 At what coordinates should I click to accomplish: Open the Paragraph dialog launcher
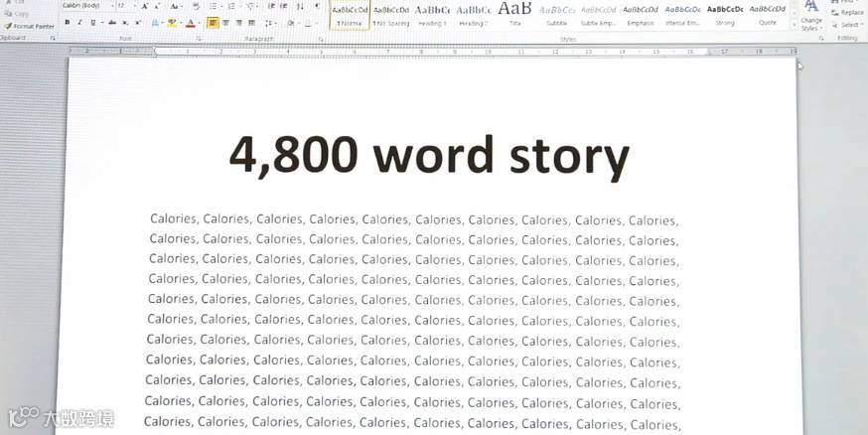[321, 40]
